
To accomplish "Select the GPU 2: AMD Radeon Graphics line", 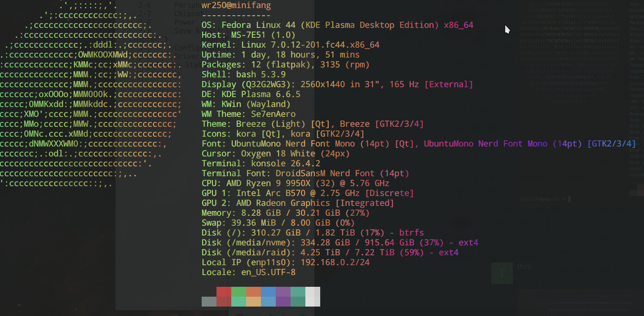I will point(298,203).
